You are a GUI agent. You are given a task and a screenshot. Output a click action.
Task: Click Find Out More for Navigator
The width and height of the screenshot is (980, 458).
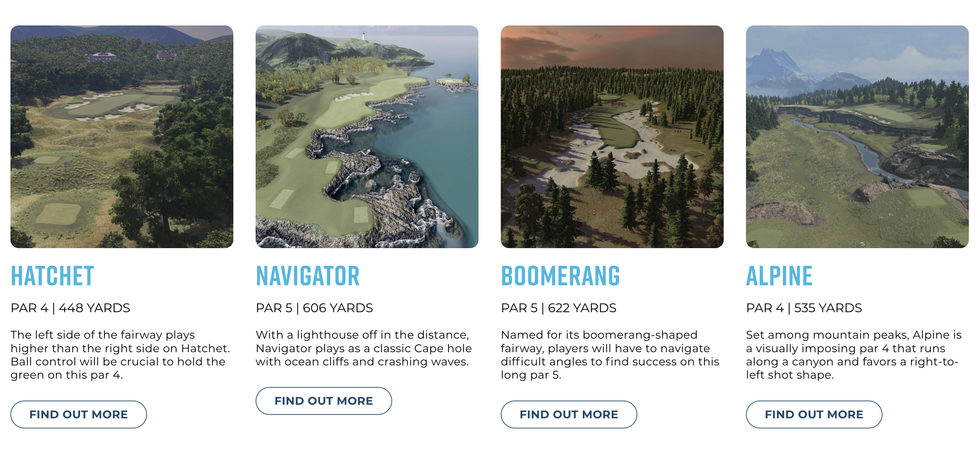click(x=324, y=401)
